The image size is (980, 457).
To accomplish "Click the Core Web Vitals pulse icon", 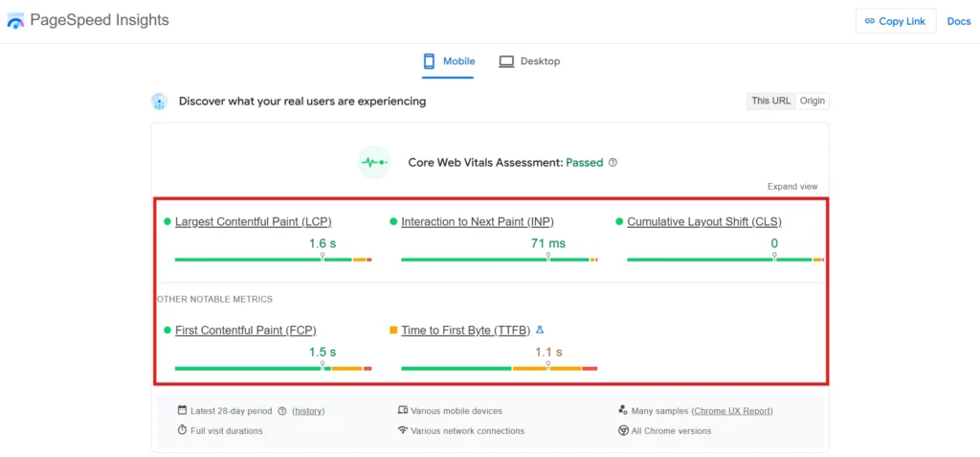I will click(374, 162).
